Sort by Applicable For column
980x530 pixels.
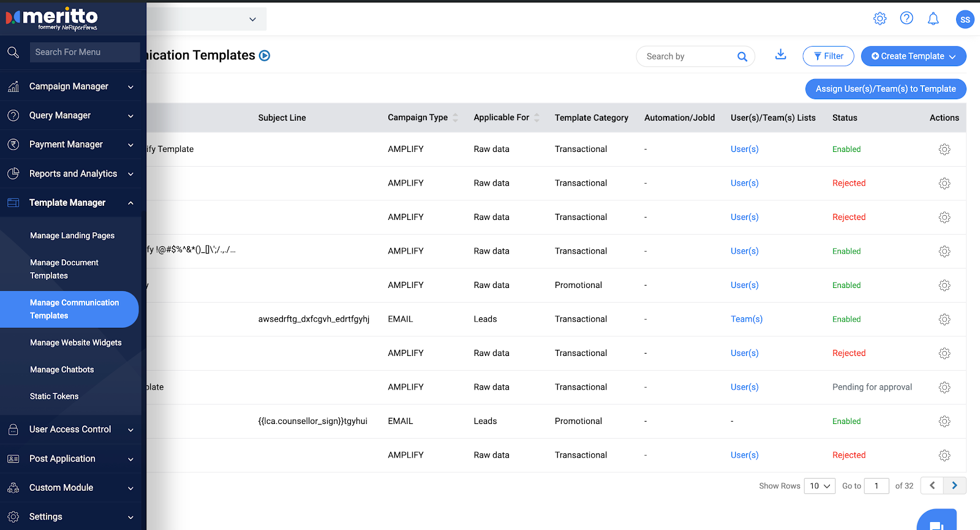click(537, 118)
